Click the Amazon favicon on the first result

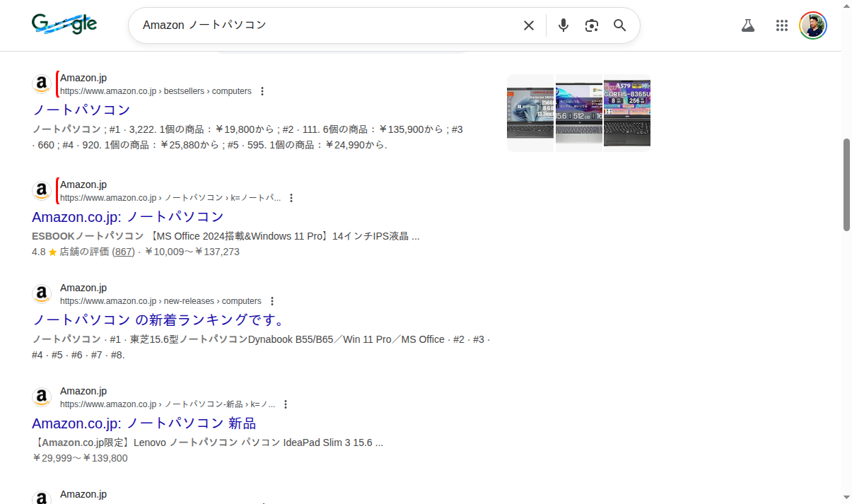coord(42,83)
